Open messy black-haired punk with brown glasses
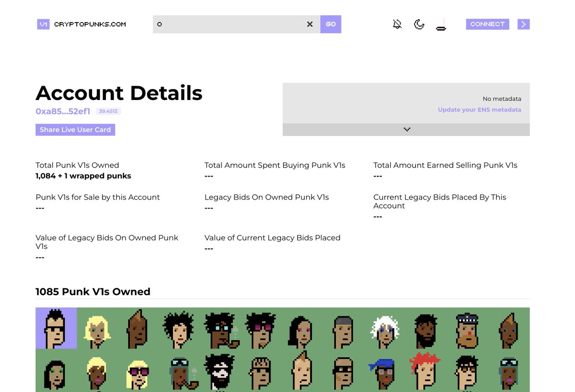This screenshot has height=392, width=575. click(468, 370)
